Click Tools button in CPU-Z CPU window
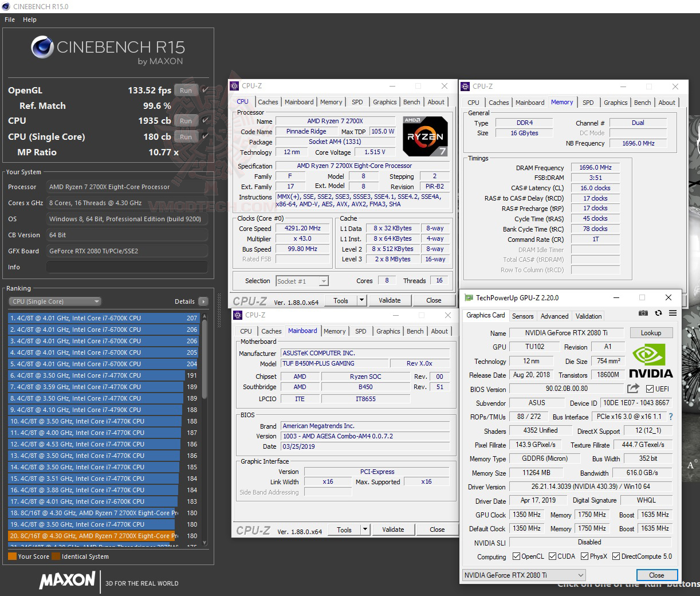This screenshot has height=596, width=700. (x=341, y=300)
